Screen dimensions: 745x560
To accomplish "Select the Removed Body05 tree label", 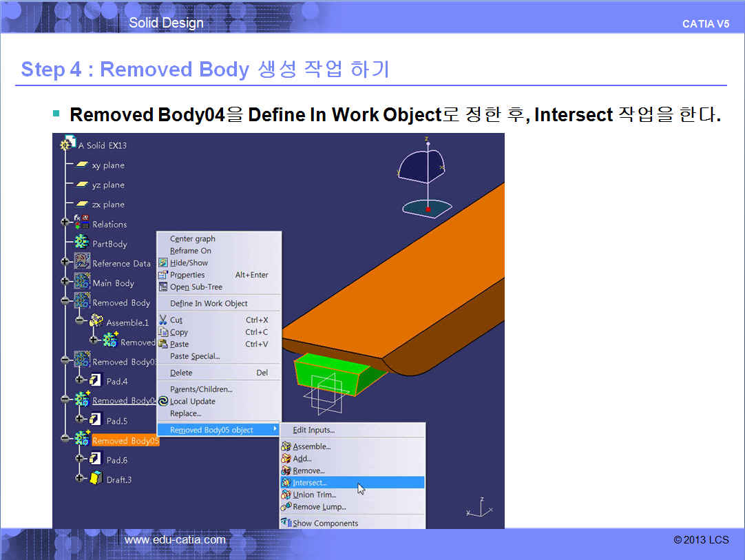I will point(125,441).
